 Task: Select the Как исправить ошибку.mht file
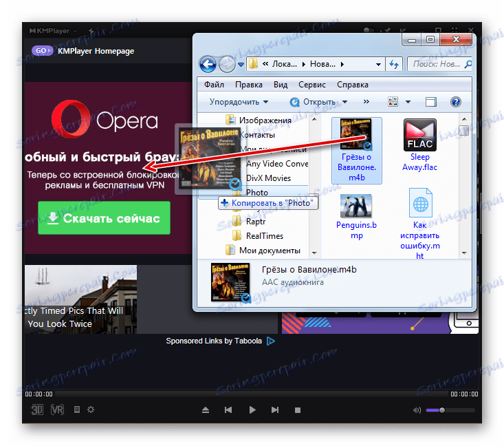[420, 224]
